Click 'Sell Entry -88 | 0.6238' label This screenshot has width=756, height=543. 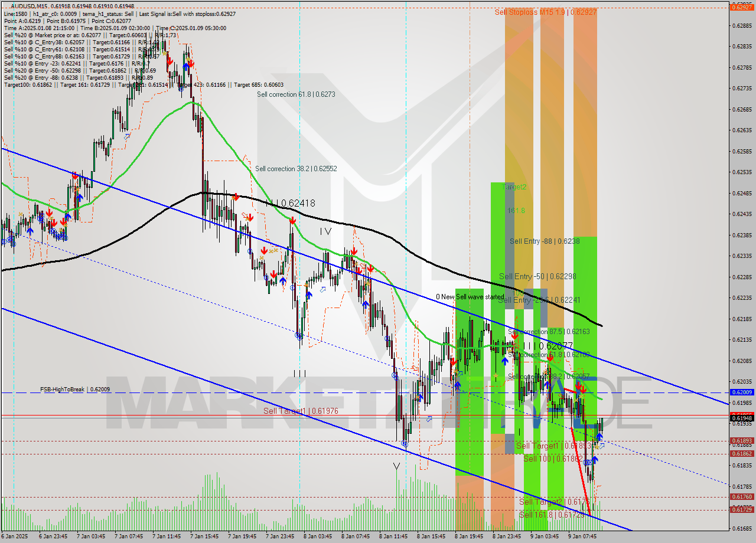(x=545, y=241)
